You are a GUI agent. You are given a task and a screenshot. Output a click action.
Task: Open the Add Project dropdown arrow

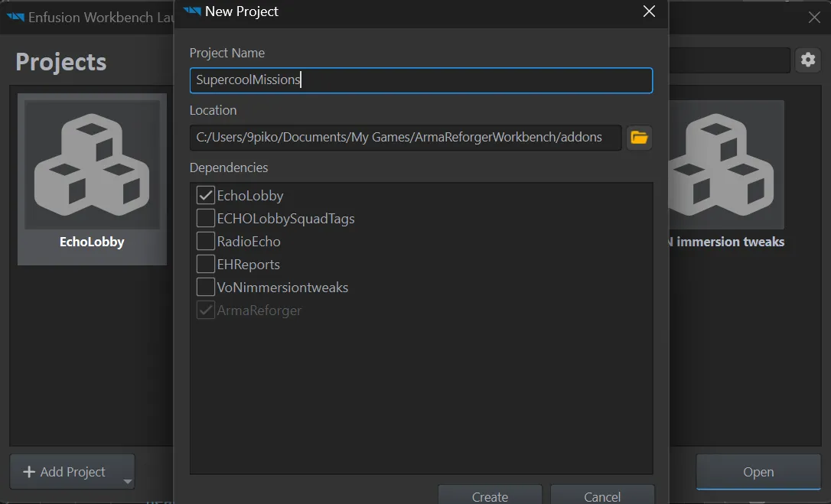coord(127,481)
